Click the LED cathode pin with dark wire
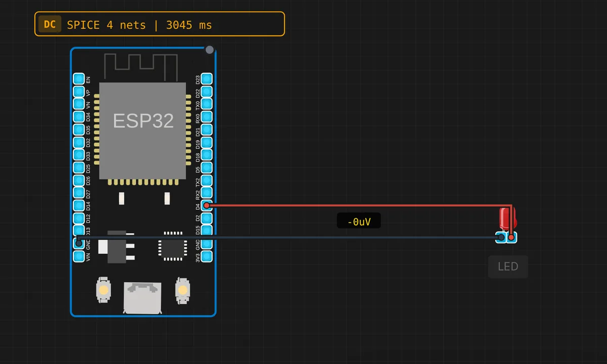Image resolution: width=607 pixels, height=364 pixels. click(x=501, y=237)
